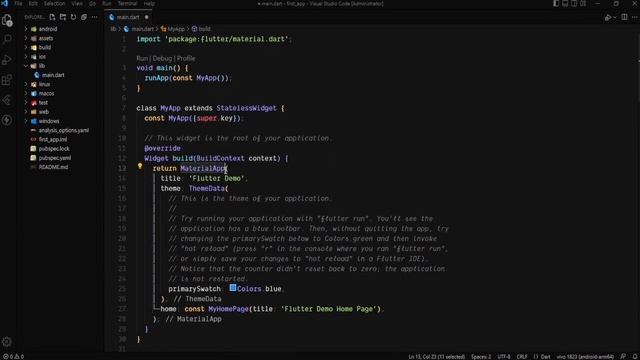Click MyApp in the breadcrumb
This screenshot has width=640, height=360.
point(176,29)
